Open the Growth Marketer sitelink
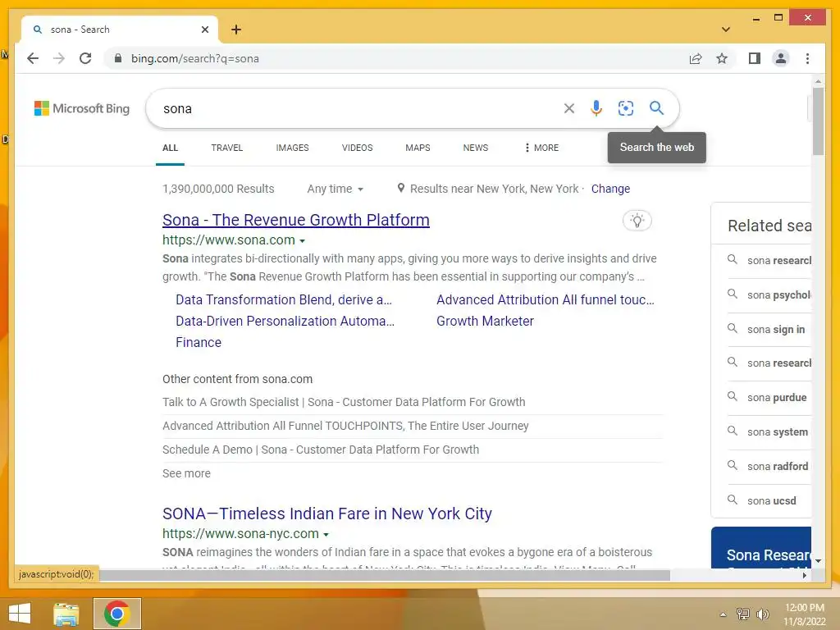The height and width of the screenshot is (630, 840). 485,321
